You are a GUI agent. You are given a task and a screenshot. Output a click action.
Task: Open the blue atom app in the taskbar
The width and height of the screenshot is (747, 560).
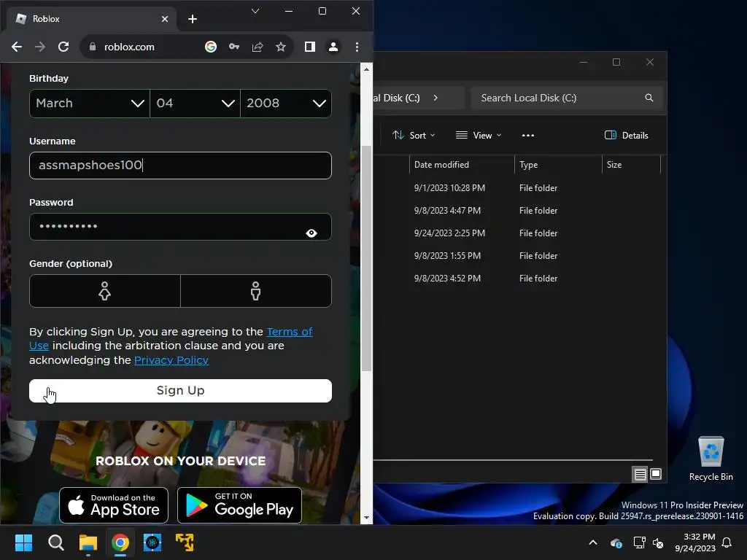(x=152, y=542)
